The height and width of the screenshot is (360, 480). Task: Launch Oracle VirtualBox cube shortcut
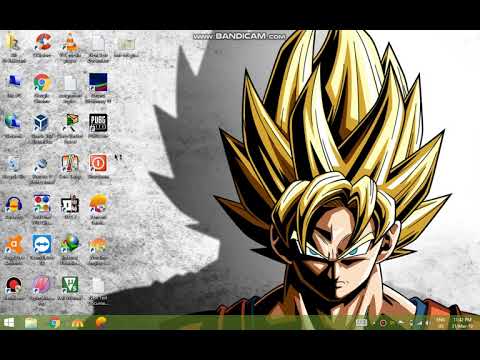click(x=42, y=129)
